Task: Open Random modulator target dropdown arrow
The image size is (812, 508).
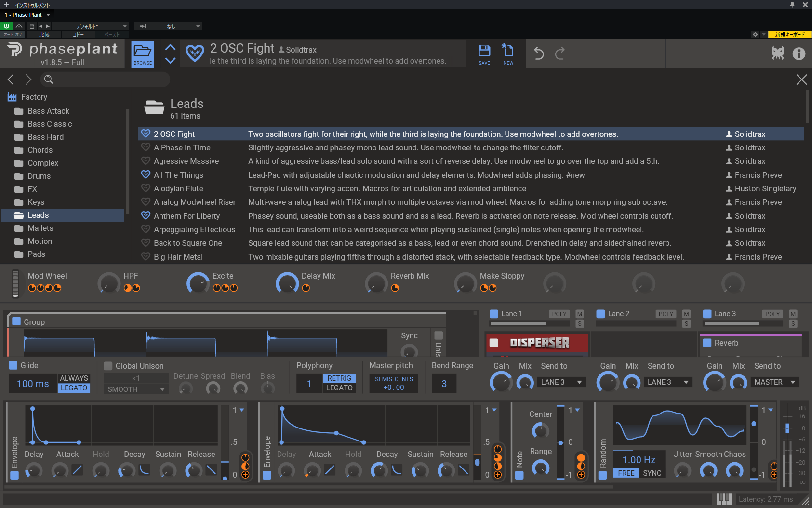Action: click(771, 410)
